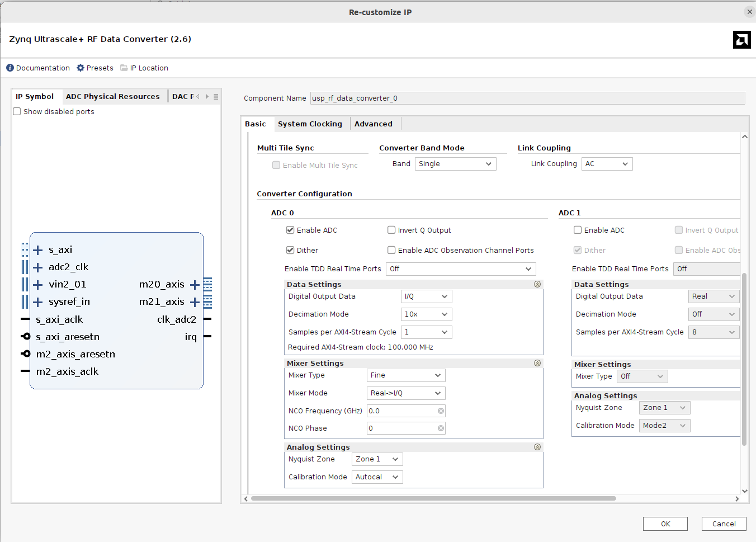Open ADC 0 Calibration Mode dropdown
The width and height of the screenshot is (756, 542).
tap(377, 477)
